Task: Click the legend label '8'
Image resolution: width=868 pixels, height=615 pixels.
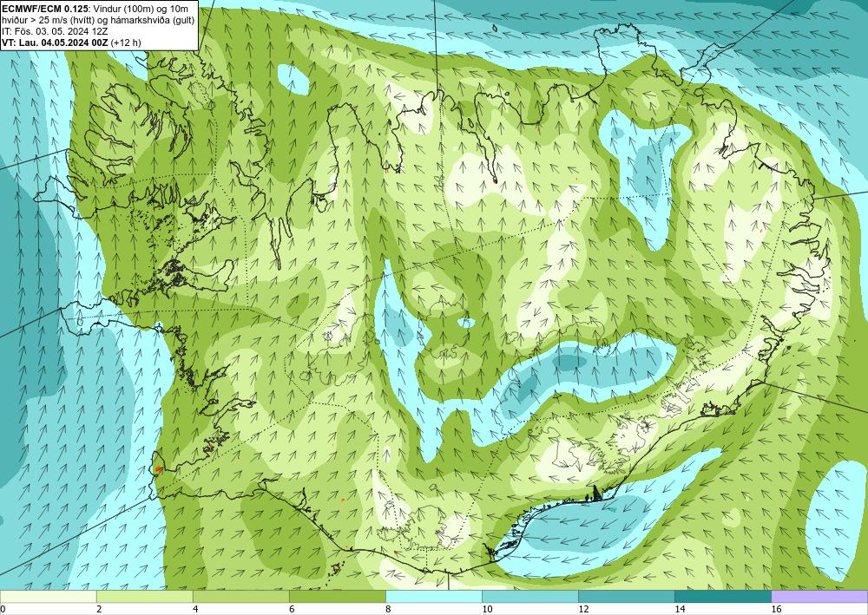Action: coord(388,609)
